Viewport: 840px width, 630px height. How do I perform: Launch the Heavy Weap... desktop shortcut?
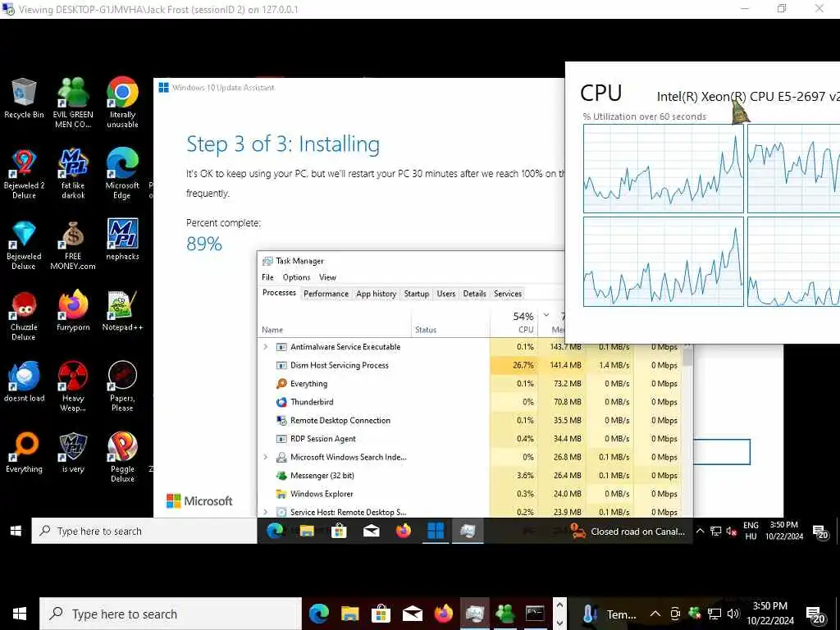click(x=73, y=386)
